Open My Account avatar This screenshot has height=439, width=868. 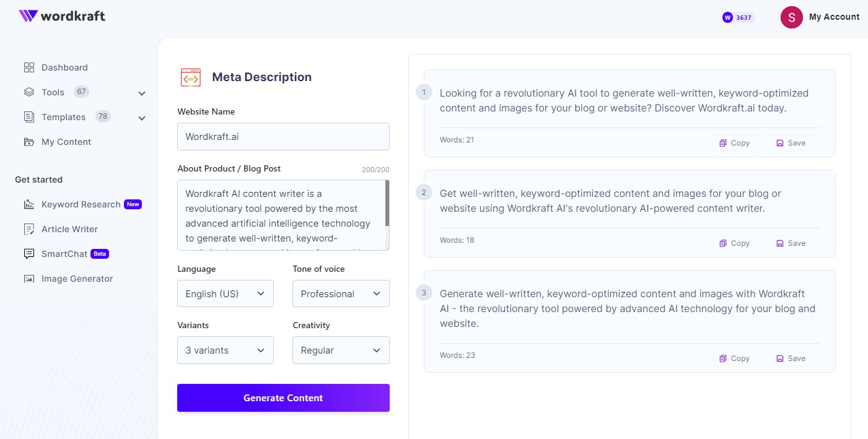[x=791, y=17]
